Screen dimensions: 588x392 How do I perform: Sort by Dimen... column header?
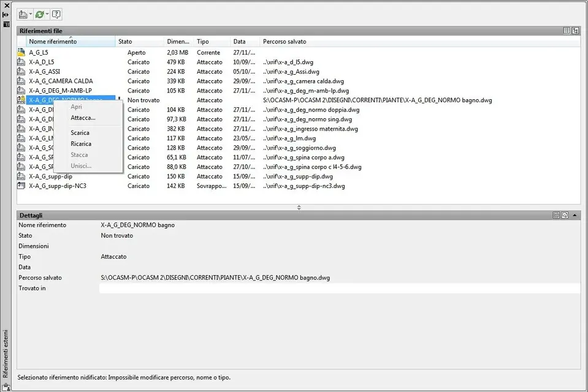(179, 41)
